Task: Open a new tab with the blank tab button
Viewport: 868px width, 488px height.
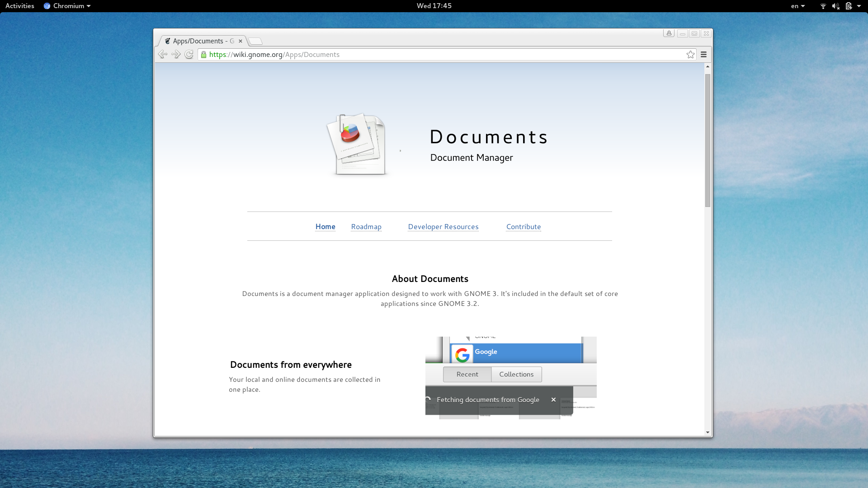Action: [x=255, y=41]
